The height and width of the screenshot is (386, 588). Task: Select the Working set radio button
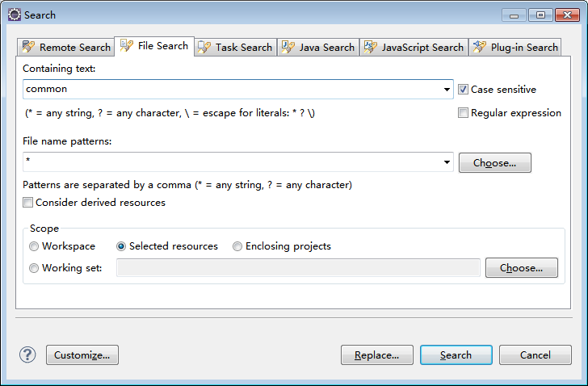(x=34, y=268)
